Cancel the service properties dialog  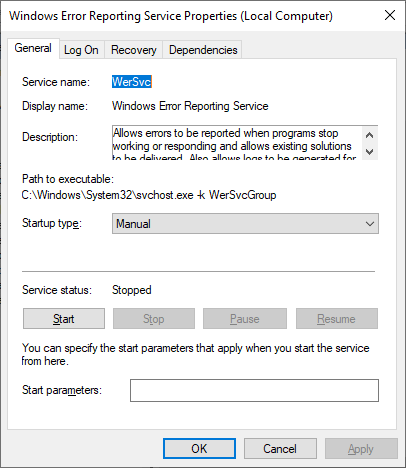[280, 449]
